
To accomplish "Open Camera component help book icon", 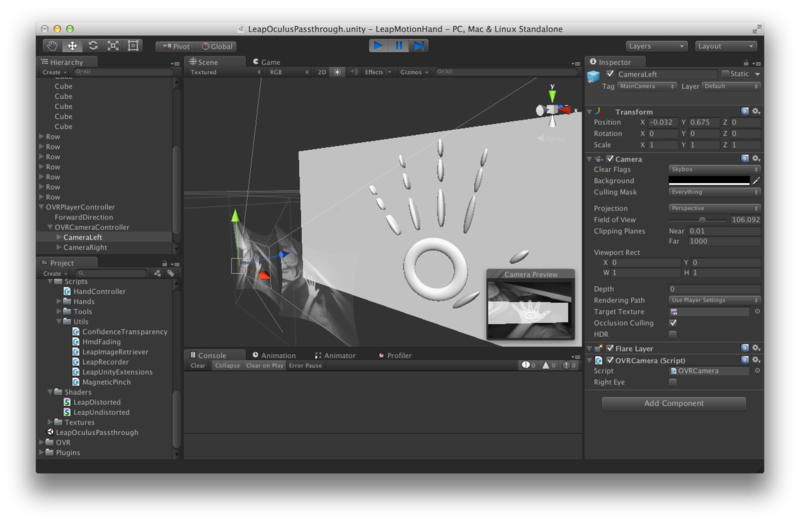I will click(x=745, y=159).
